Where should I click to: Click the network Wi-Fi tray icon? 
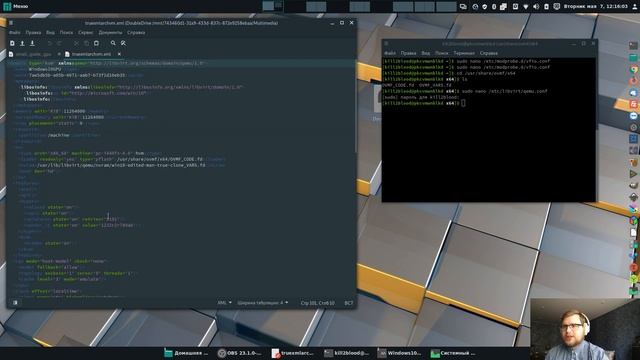tap(526, 7)
